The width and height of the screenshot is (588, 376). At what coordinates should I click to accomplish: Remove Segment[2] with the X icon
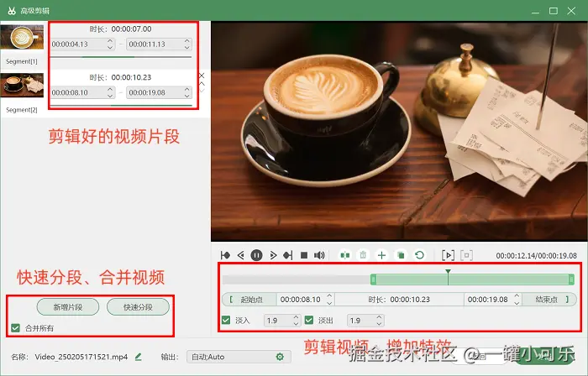pyautogui.click(x=202, y=76)
